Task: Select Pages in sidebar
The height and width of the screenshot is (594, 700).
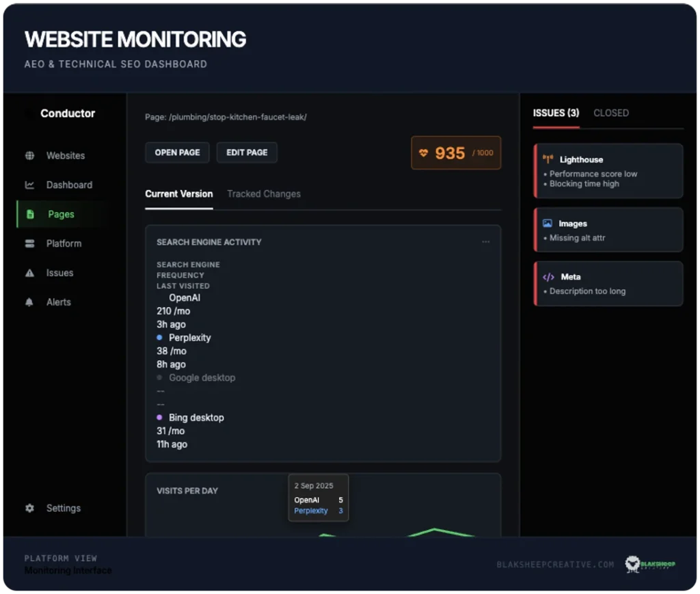Action: [61, 214]
